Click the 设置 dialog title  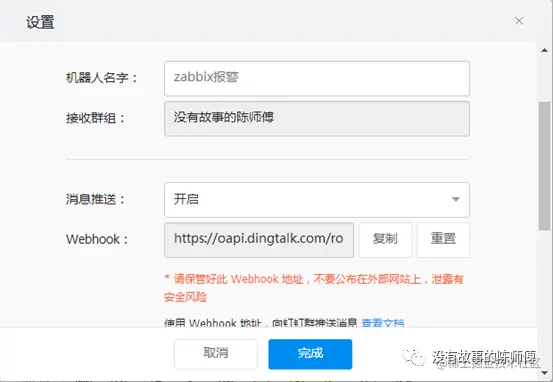(40, 22)
